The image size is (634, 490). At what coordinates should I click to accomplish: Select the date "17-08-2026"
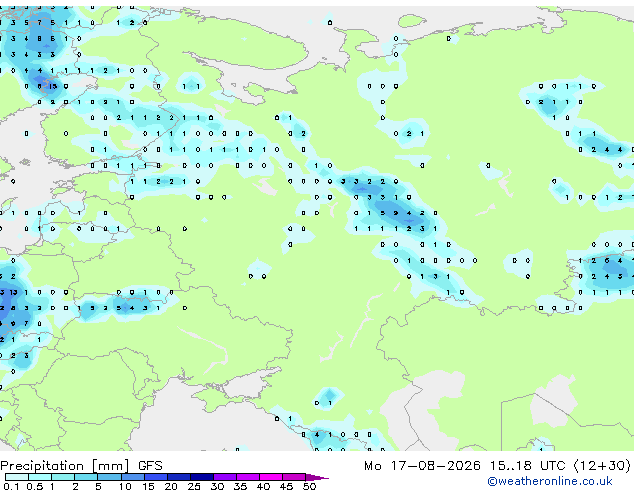(436, 466)
